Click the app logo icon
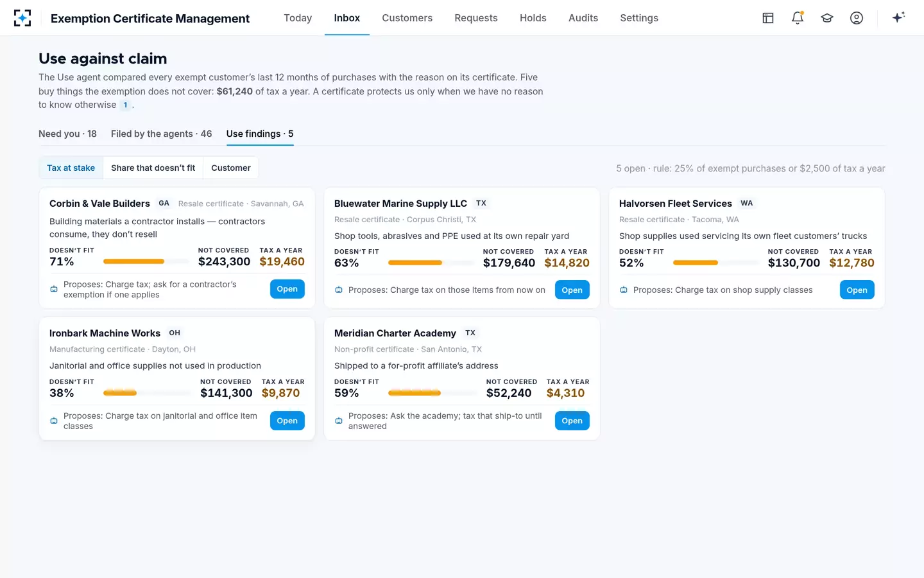This screenshot has width=924, height=578. pos(22,18)
